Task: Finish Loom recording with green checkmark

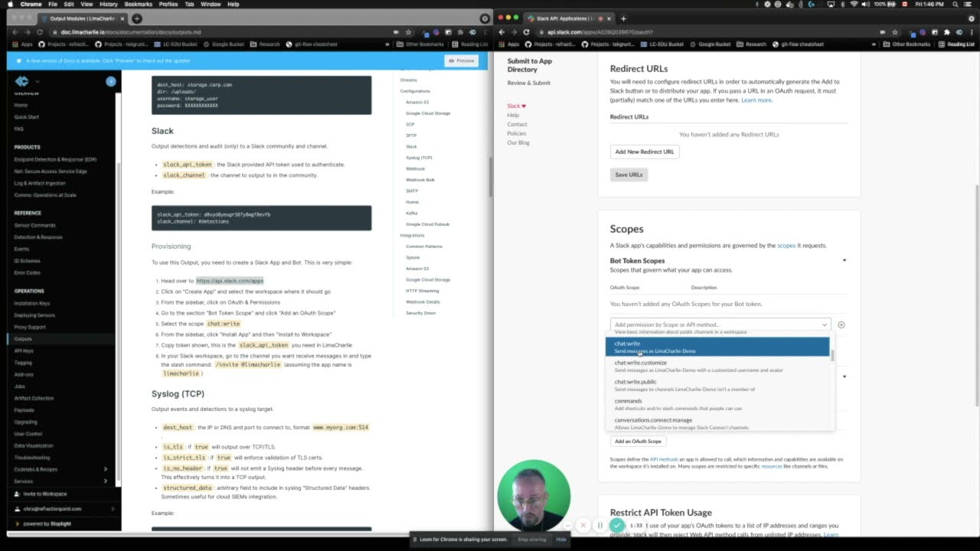Action: click(617, 526)
